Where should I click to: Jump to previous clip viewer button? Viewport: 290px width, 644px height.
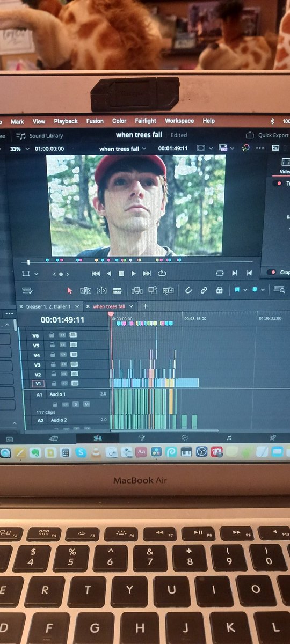click(249, 273)
